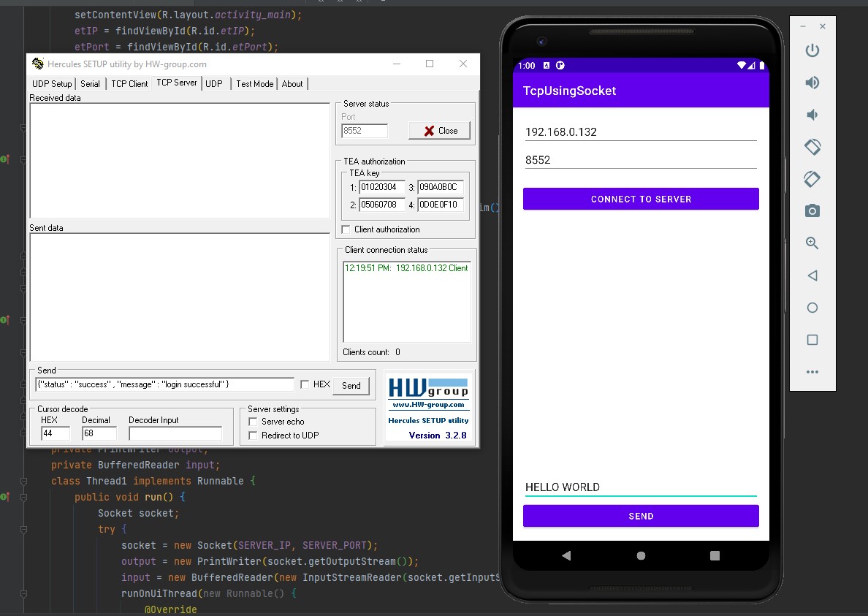Viewport: 868px width, 616px height.
Task: Minimize the emulator toolbar window
Action: tap(803, 26)
